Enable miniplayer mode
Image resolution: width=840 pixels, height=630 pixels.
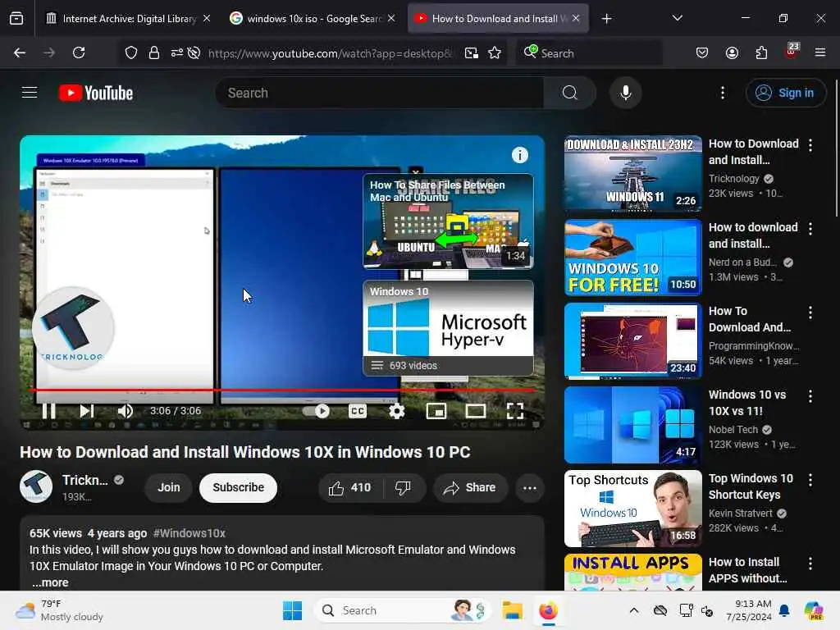436,411
